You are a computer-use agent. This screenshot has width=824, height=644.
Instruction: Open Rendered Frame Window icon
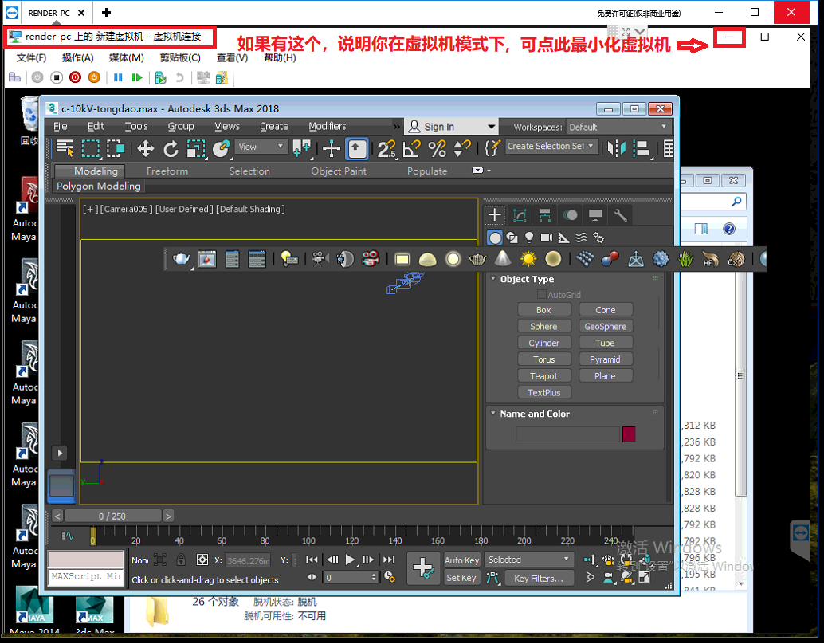tap(207, 259)
